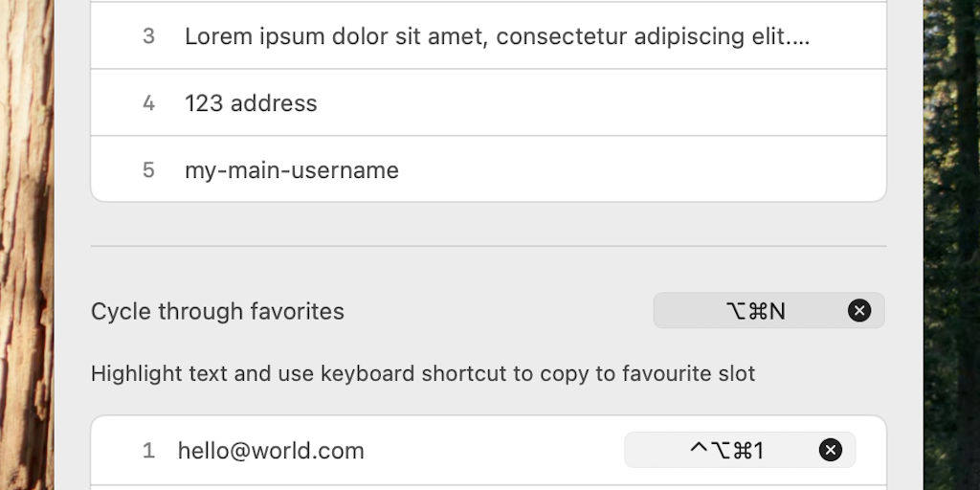Click the divider above Cycle through favorites
Screen dimensions: 980x490
tap(488, 246)
